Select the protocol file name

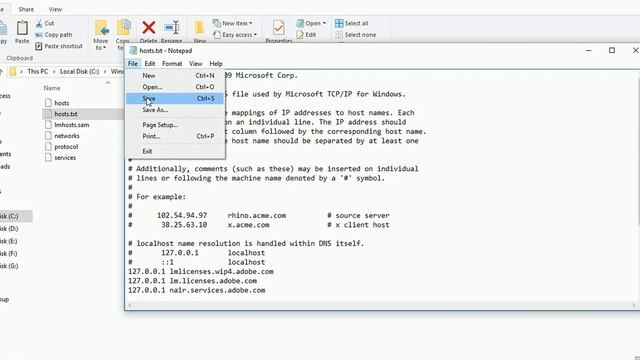point(66,147)
